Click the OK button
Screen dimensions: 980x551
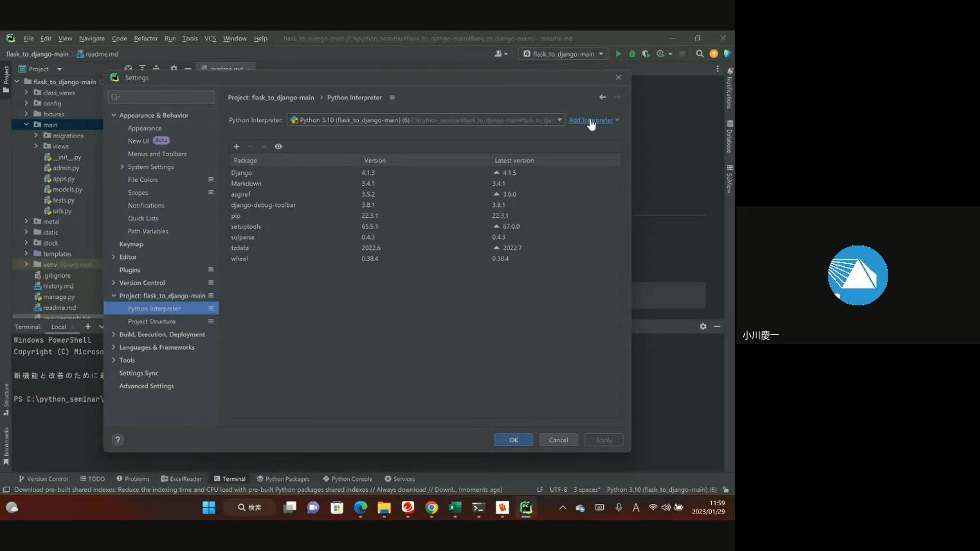[513, 440]
